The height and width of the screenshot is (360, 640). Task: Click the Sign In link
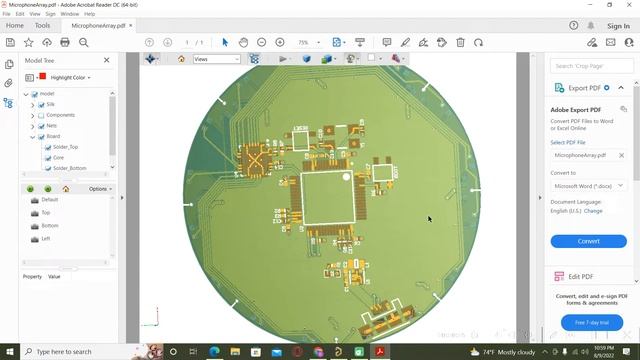click(618, 26)
